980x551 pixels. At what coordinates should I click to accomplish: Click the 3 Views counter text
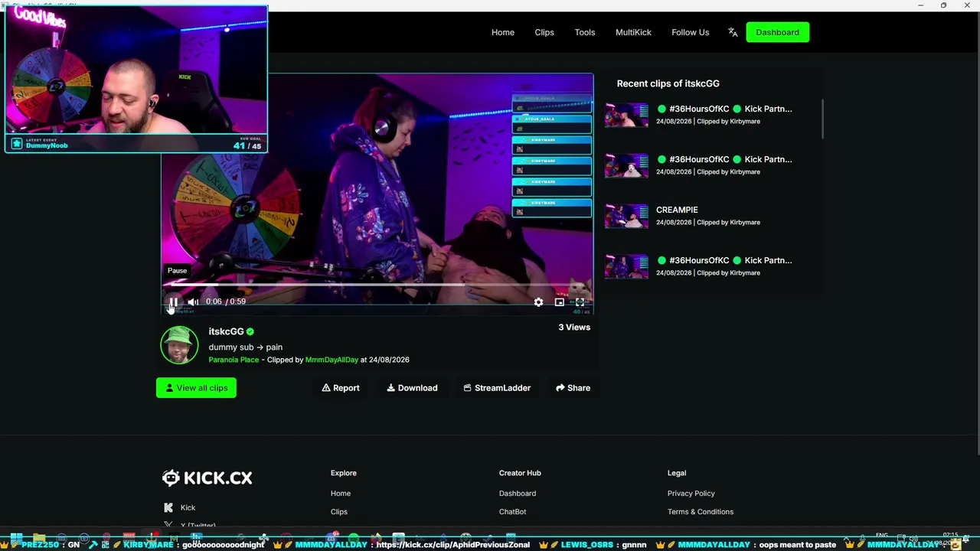point(574,328)
